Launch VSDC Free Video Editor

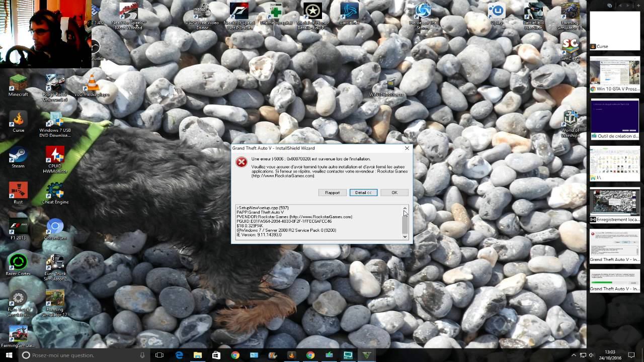tap(202, 17)
